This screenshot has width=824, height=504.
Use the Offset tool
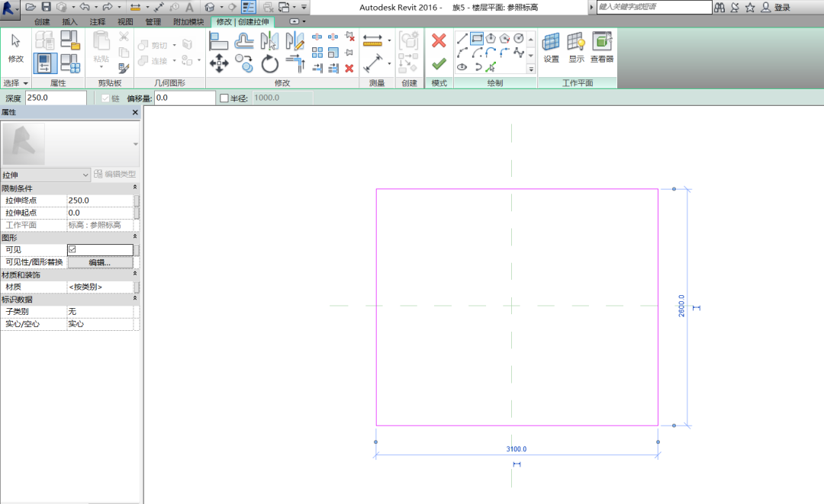[x=244, y=41]
